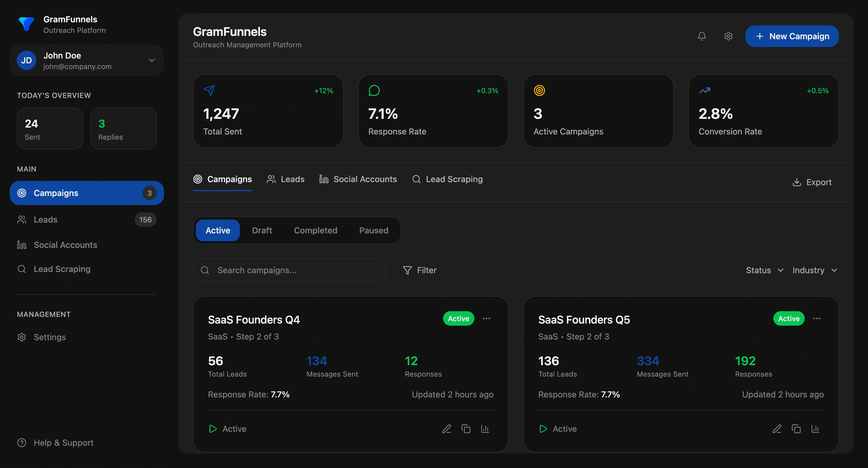Viewport: 868px width, 468px height.
Task: Show only Paused campaigns
Action: coord(374,230)
